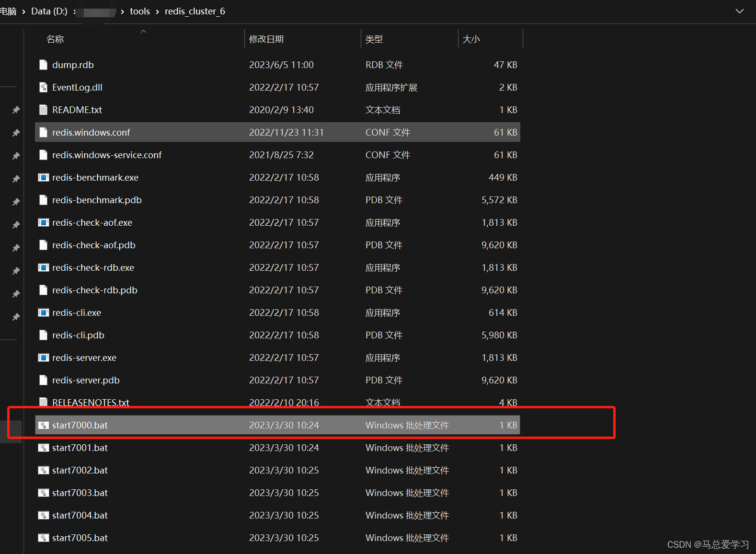This screenshot has width=756, height=554.
Task: Click the redis-check-aof.pdb file icon
Action: tap(43, 245)
